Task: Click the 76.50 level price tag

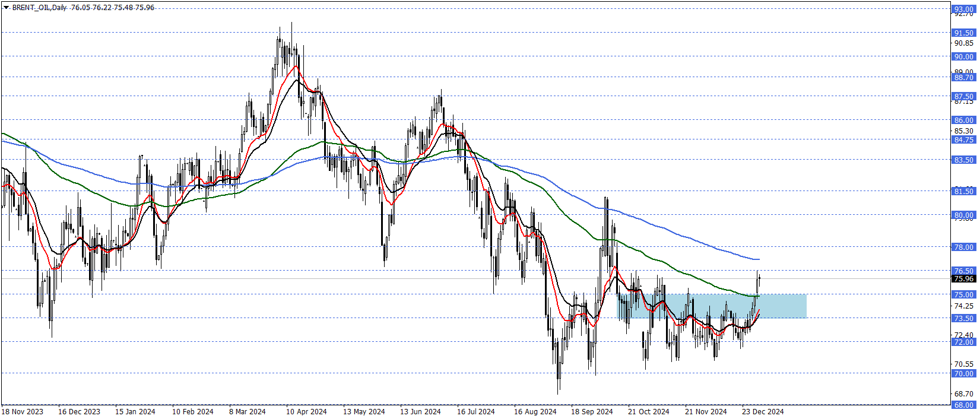Action: 963,271
